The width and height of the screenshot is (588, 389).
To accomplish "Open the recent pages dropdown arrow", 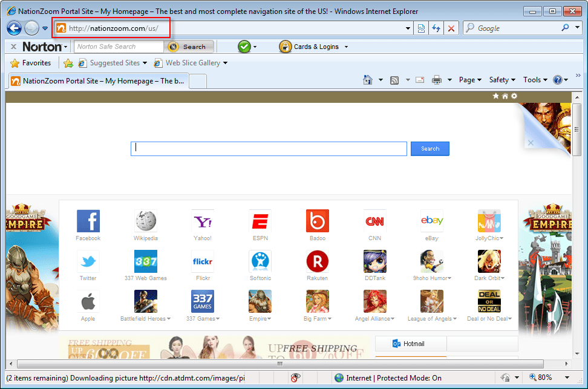I will click(45, 28).
